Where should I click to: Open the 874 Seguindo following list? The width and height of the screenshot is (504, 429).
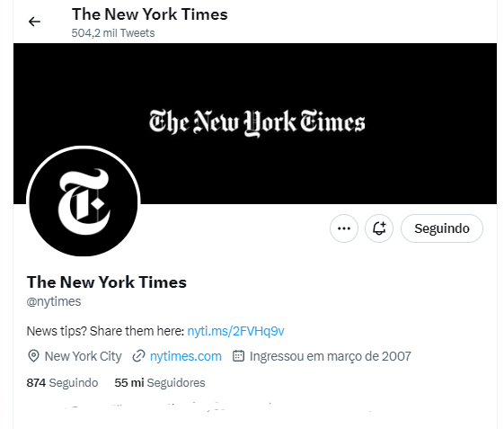click(x=62, y=382)
